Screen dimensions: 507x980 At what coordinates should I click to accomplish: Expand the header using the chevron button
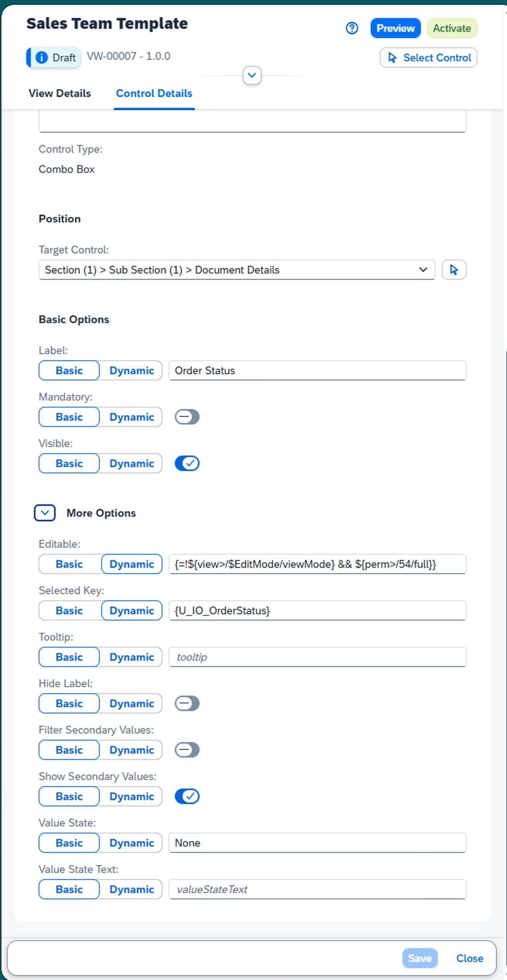click(x=252, y=75)
